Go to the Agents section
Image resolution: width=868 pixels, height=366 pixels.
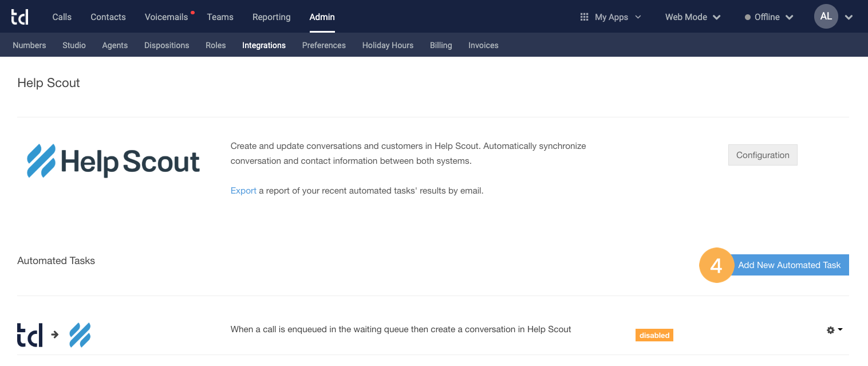[115, 45]
